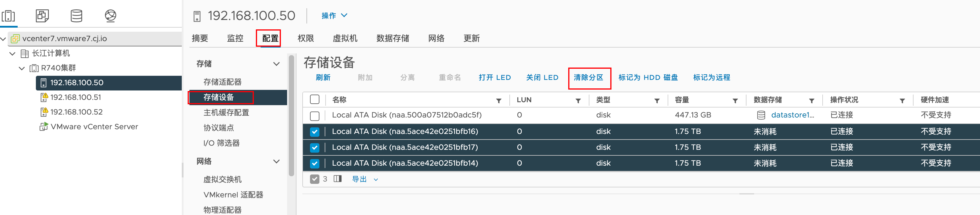Viewport: 980px width, 215px height.
Task: Collapse the 存储 section in config sidebar
Action: tap(276, 64)
